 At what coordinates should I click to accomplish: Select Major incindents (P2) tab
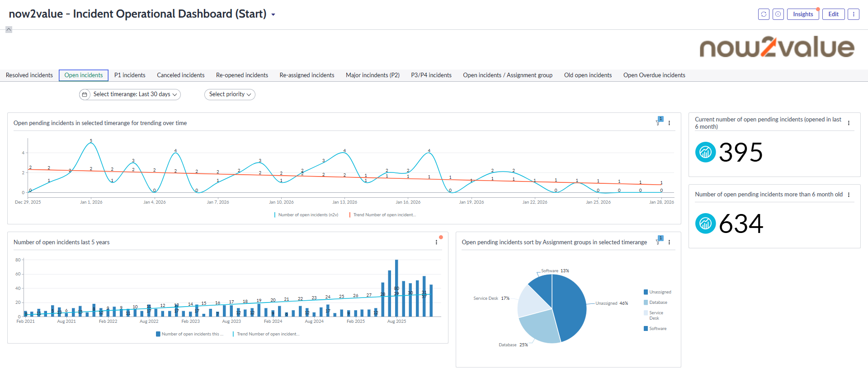pyautogui.click(x=373, y=75)
